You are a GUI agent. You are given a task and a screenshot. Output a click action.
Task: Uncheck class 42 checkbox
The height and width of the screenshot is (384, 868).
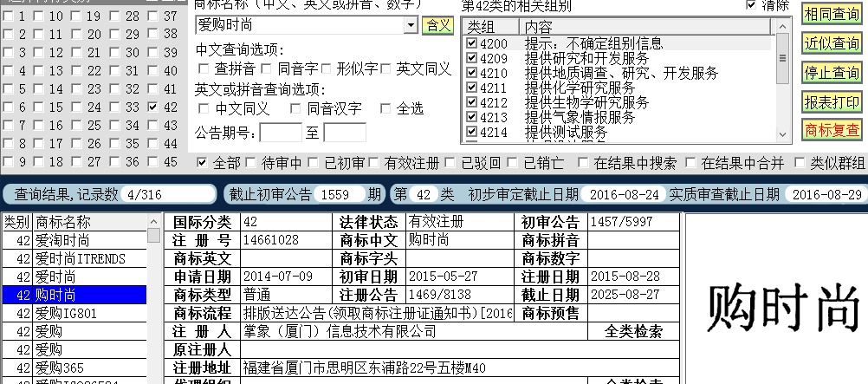click(153, 107)
